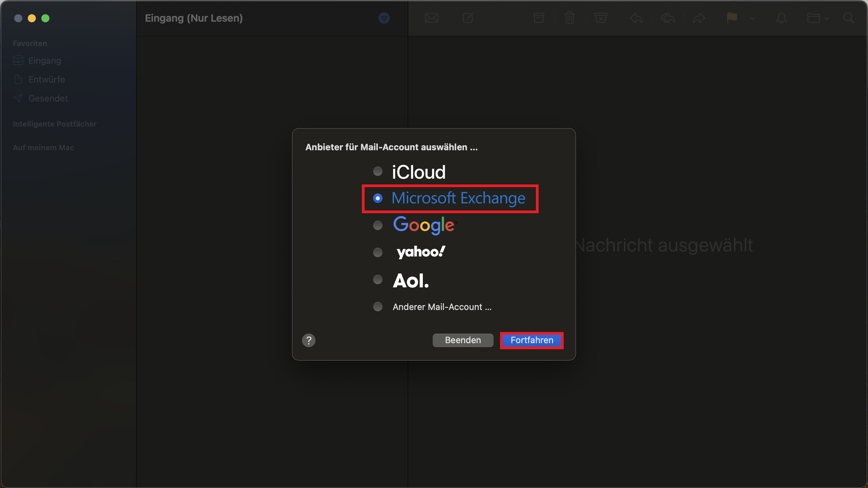
Task: Click the Get Mail envelope icon
Action: (431, 18)
